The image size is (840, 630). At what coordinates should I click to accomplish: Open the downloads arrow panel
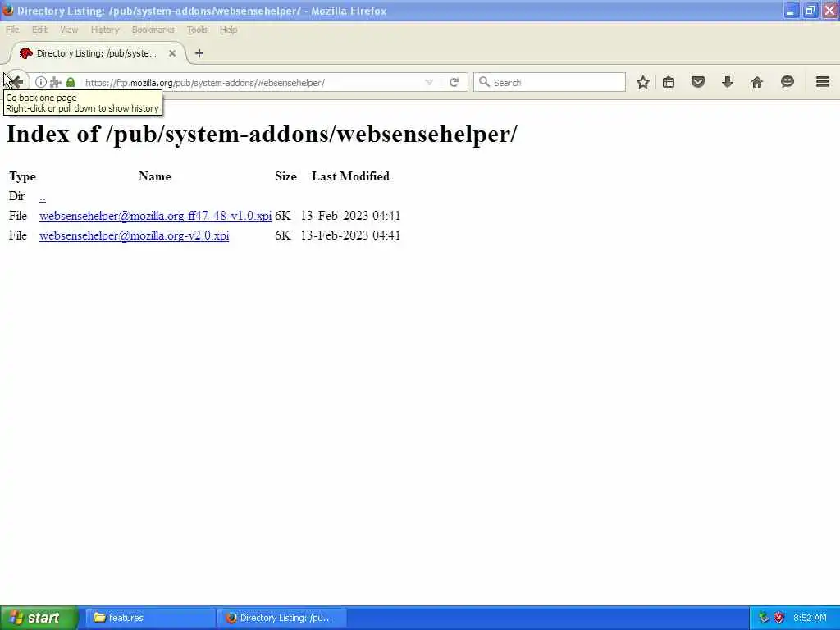click(727, 82)
